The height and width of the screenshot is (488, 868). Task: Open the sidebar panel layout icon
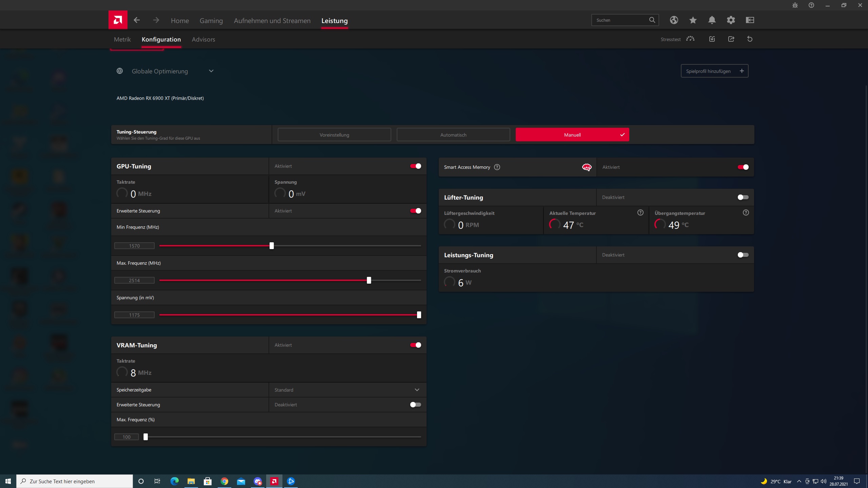coord(750,20)
